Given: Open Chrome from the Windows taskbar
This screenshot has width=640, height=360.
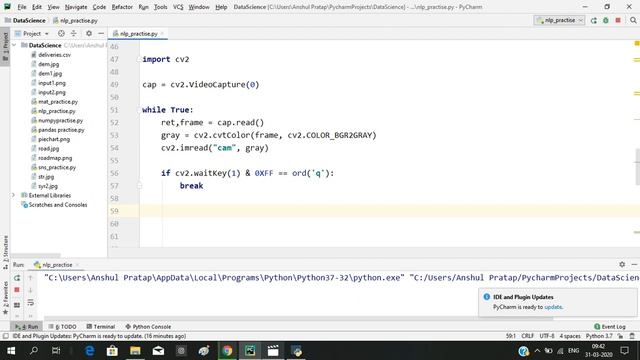Looking at the screenshot, I should point(227,350).
